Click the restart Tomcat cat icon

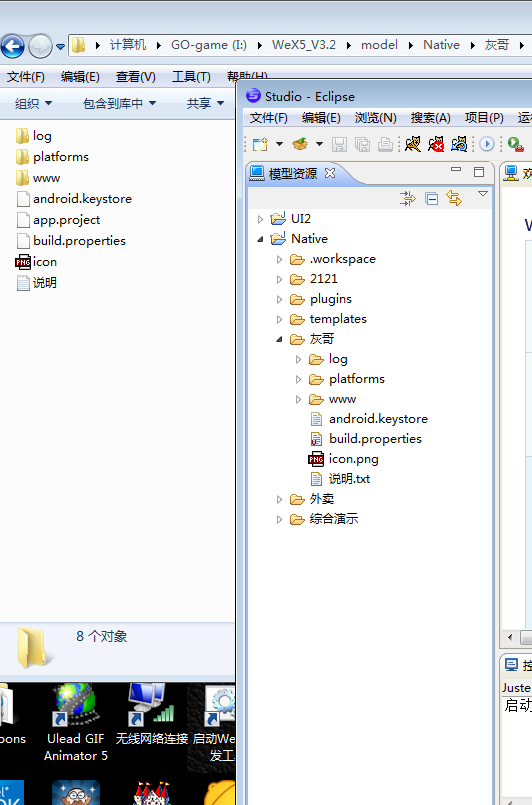459,144
